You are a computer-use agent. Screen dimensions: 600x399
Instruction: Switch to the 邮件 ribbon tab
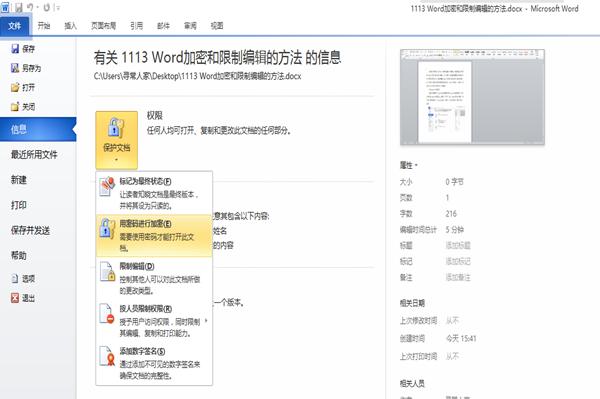point(163,26)
